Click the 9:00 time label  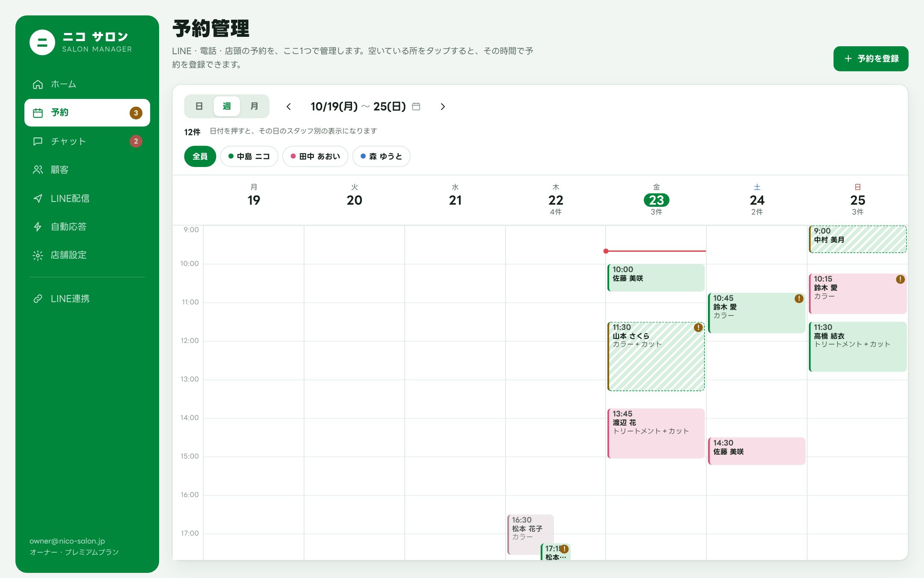(191, 230)
